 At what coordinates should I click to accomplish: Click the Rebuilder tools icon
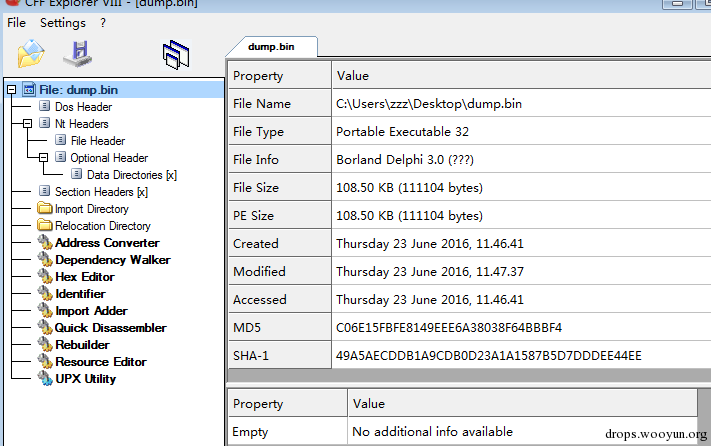pos(45,344)
